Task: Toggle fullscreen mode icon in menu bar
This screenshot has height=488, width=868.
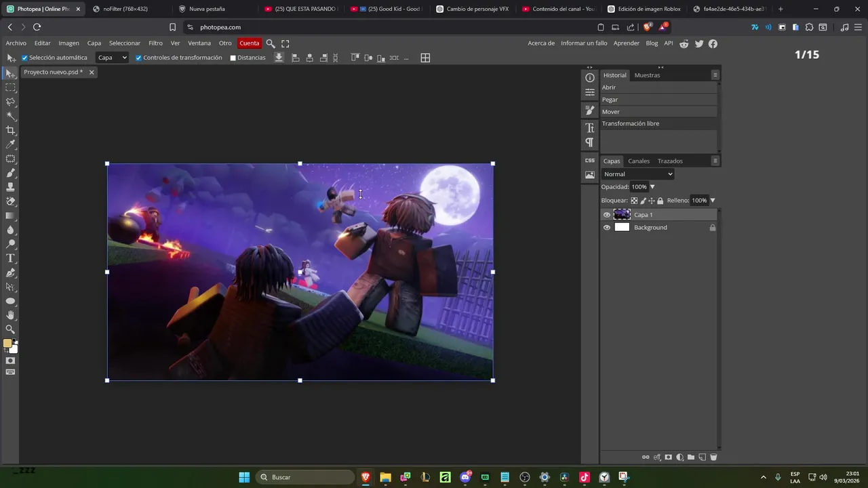Action: point(285,43)
